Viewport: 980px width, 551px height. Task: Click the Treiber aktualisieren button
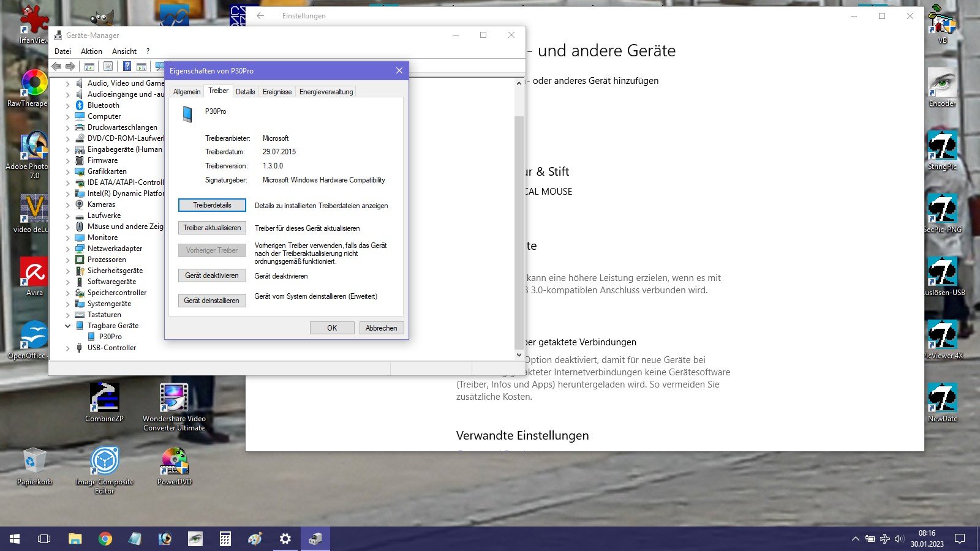point(212,228)
